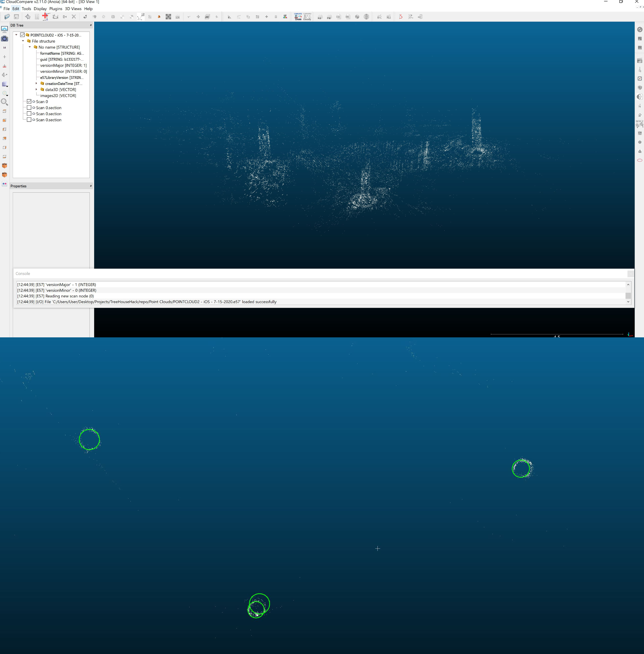
Task: Set the Front view cube
Action: (4, 166)
